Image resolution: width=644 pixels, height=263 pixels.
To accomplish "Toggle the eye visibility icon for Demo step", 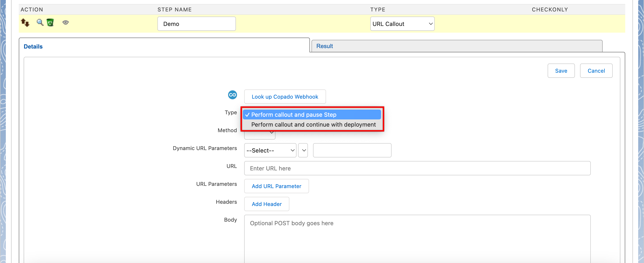I will [66, 23].
